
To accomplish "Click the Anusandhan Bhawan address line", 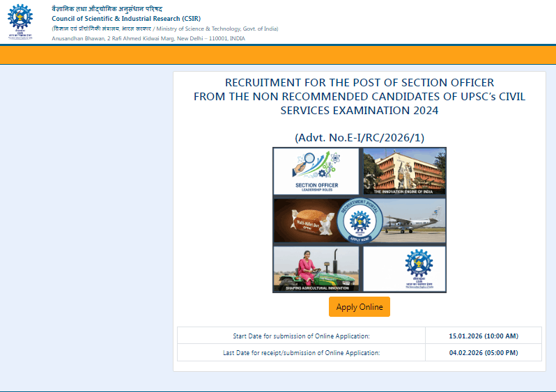I will [148, 38].
